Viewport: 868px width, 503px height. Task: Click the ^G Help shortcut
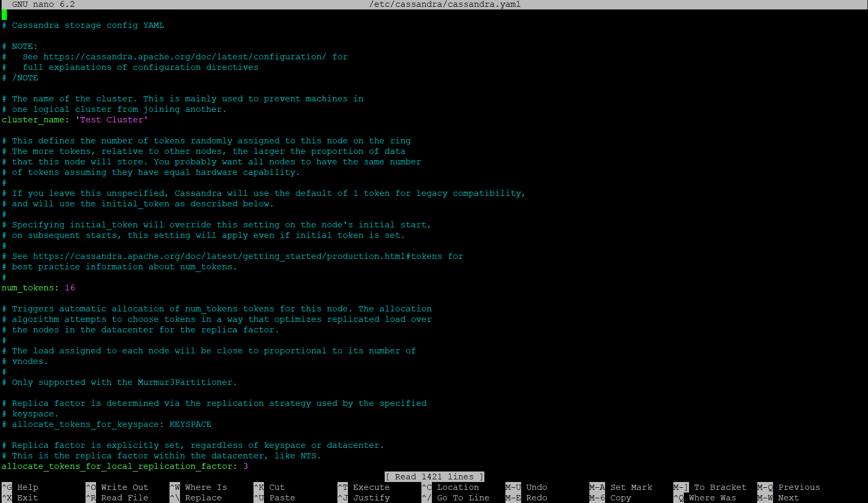tap(20, 487)
